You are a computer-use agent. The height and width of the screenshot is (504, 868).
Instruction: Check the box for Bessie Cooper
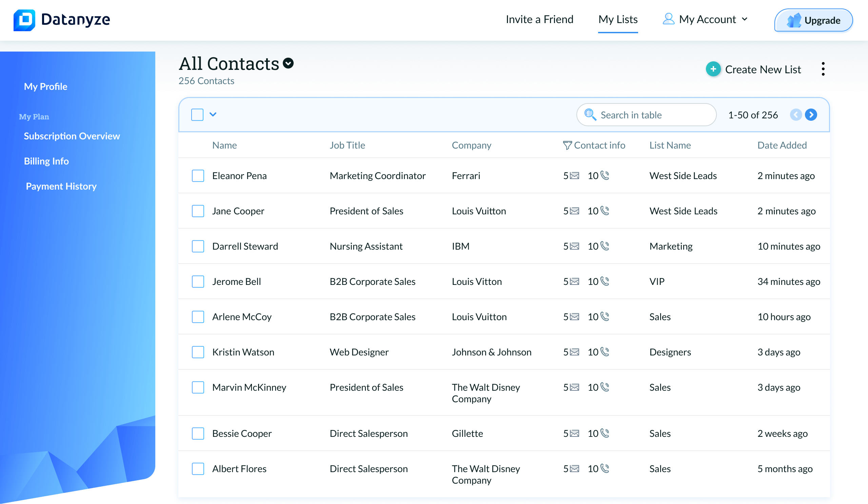(198, 434)
